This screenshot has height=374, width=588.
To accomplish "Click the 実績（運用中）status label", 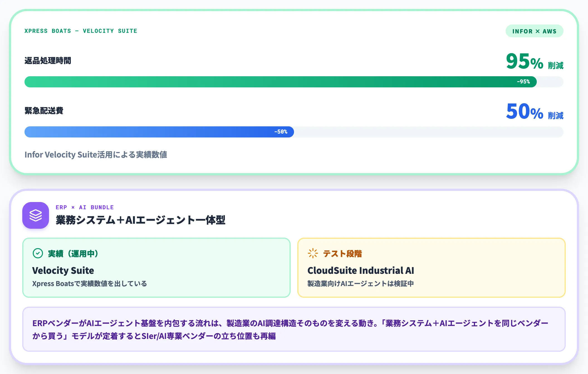I will point(73,254).
